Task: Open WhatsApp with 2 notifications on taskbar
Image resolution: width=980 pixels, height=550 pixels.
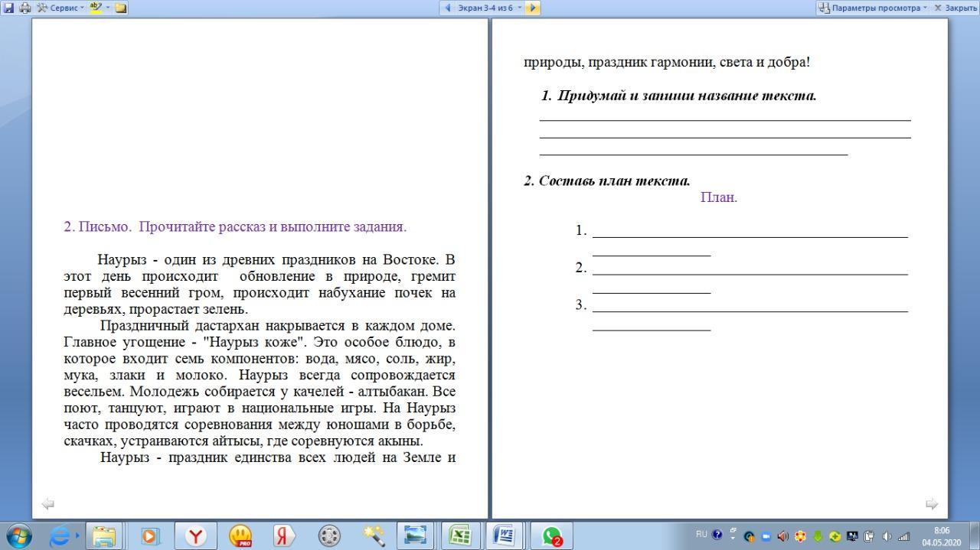Action: pyautogui.click(x=552, y=536)
